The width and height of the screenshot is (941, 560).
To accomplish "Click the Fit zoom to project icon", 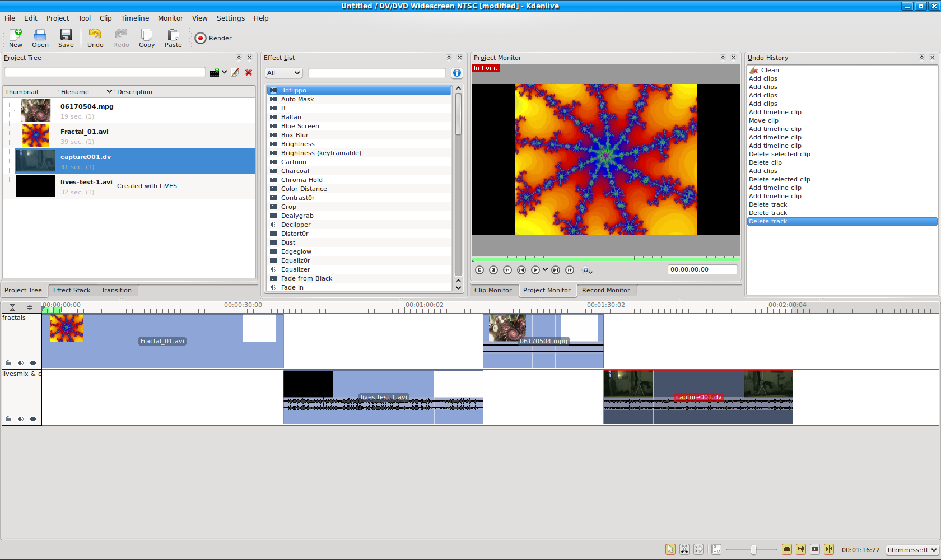I will pos(716,549).
